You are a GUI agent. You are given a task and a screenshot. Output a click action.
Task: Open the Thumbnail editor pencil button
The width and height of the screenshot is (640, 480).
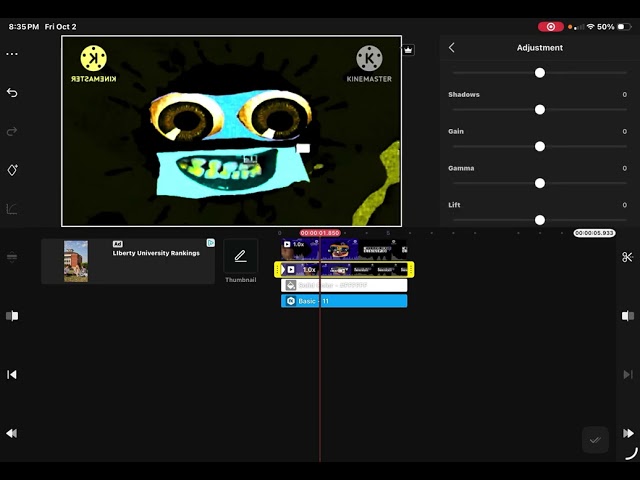tap(240, 256)
